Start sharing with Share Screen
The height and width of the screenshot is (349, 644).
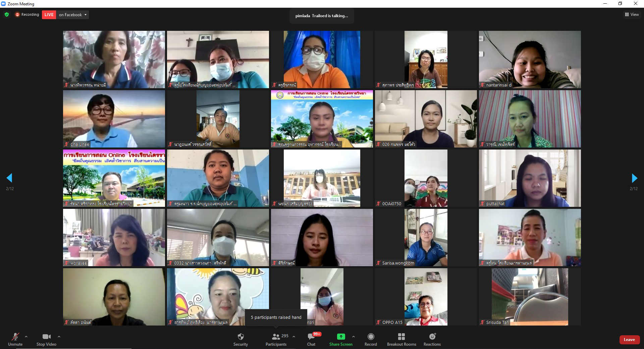pyautogui.click(x=341, y=339)
